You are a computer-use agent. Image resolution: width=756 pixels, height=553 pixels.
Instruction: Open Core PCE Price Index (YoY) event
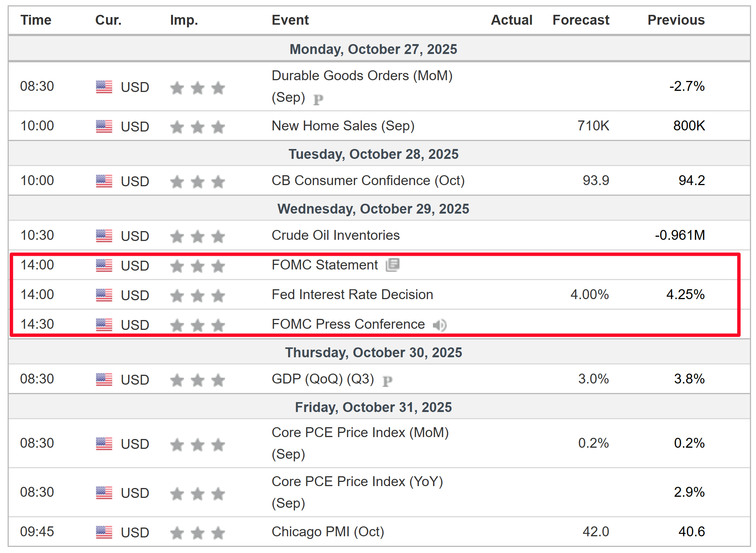point(357,482)
